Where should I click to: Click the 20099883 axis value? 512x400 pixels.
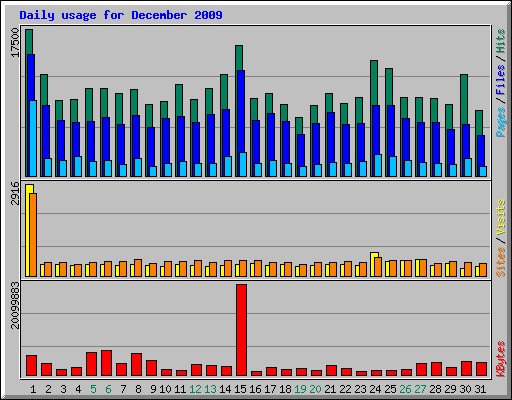click(x=15, y=305)
